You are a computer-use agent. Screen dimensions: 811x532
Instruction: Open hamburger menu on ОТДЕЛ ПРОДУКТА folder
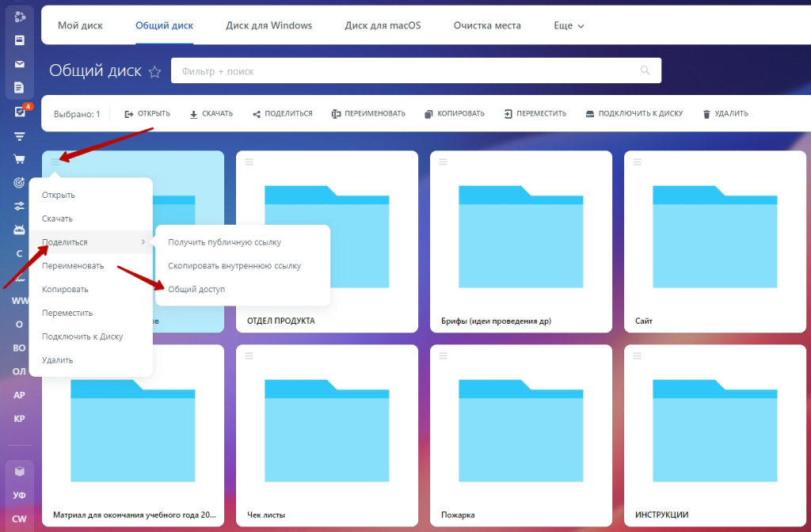tap(249, 161)
